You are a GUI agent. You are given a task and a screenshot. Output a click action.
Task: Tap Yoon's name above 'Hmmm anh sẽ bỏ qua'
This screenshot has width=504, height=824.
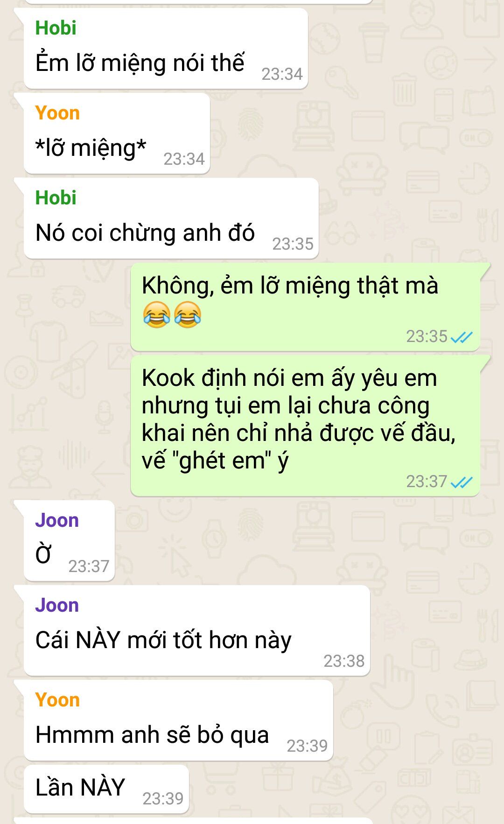tap(57, 700)
